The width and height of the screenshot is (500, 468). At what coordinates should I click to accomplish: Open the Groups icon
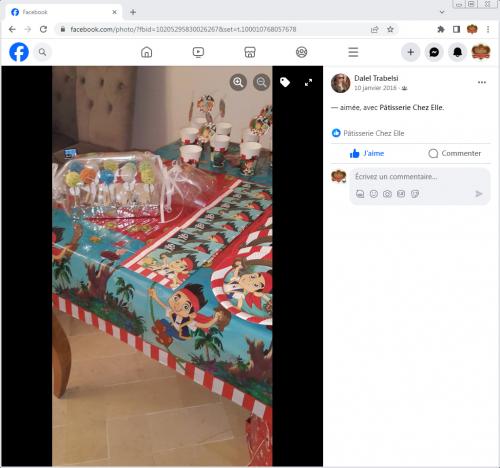(302, 52)
